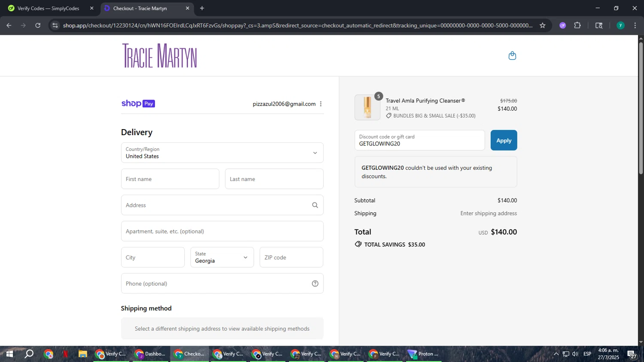This screenshot has height=362, width=644.
Task: Focus the City field
Action: point(153,257)
